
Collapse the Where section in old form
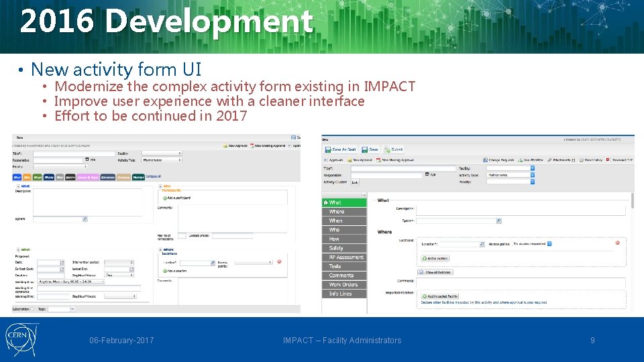(160, 249)
